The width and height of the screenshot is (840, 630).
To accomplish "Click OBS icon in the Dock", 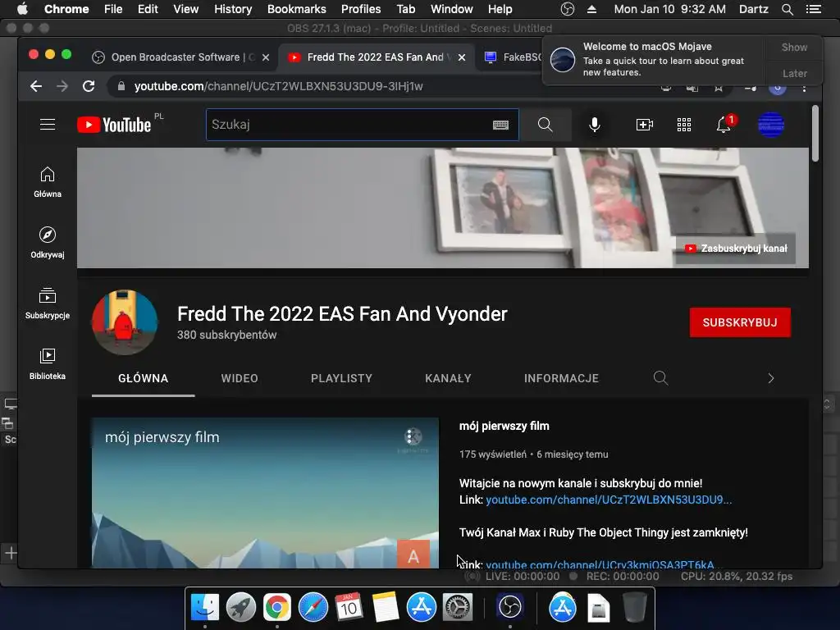I will tap(510, 607).
